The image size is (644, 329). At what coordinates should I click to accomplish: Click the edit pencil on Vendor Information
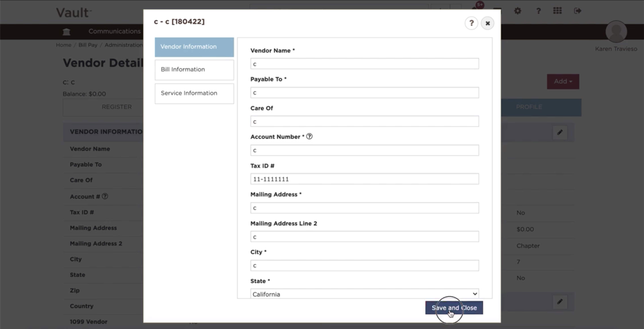[x=560, y=132]
